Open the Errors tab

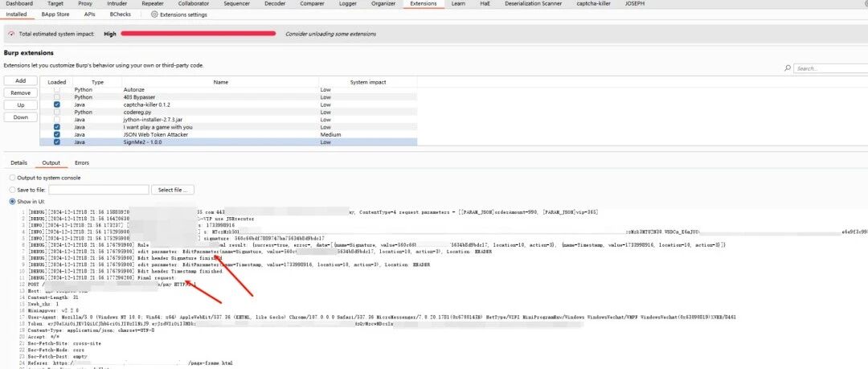pos(82,163)
